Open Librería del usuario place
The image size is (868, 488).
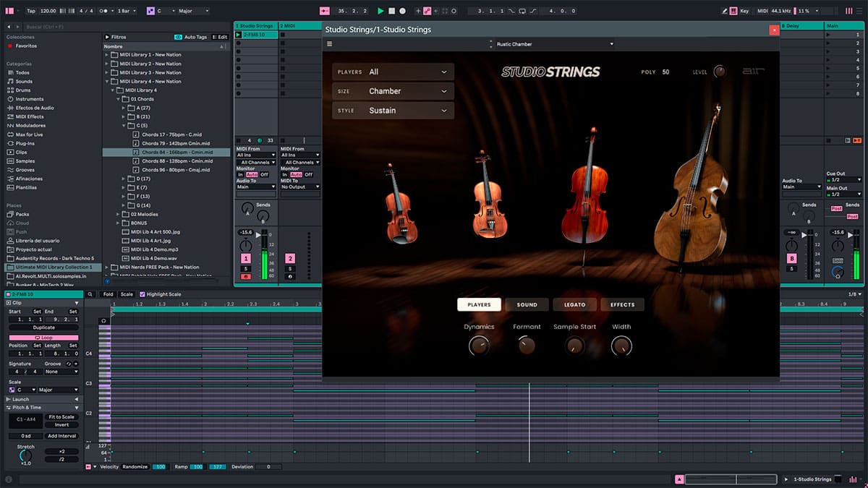(38, 240)
